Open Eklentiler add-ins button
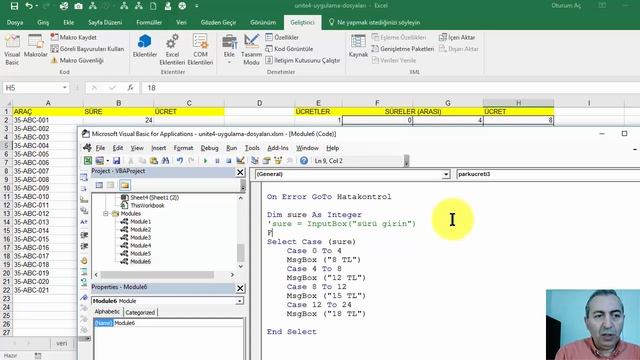640x360 pixels. point(144,46)
